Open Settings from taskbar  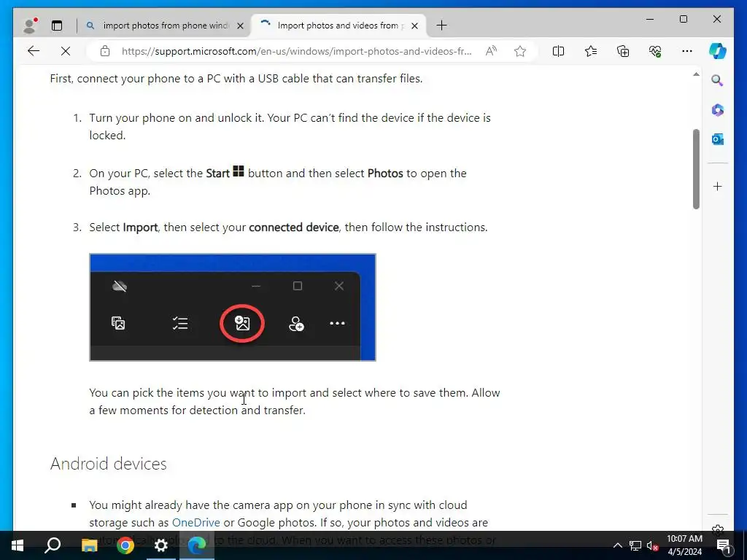coord(161,545)
